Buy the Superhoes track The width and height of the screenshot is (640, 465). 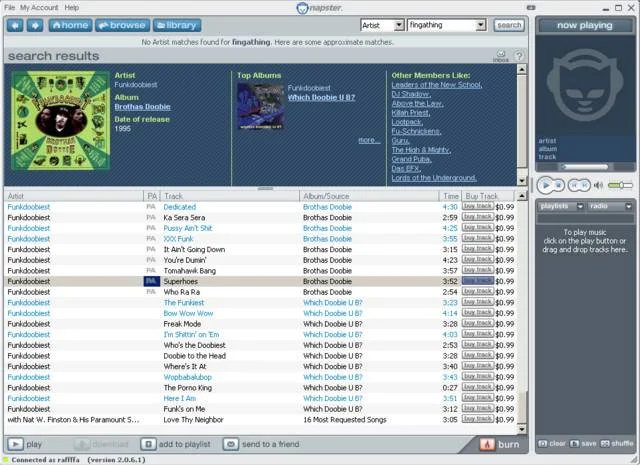pyautogui.click(x=478, y=281)
